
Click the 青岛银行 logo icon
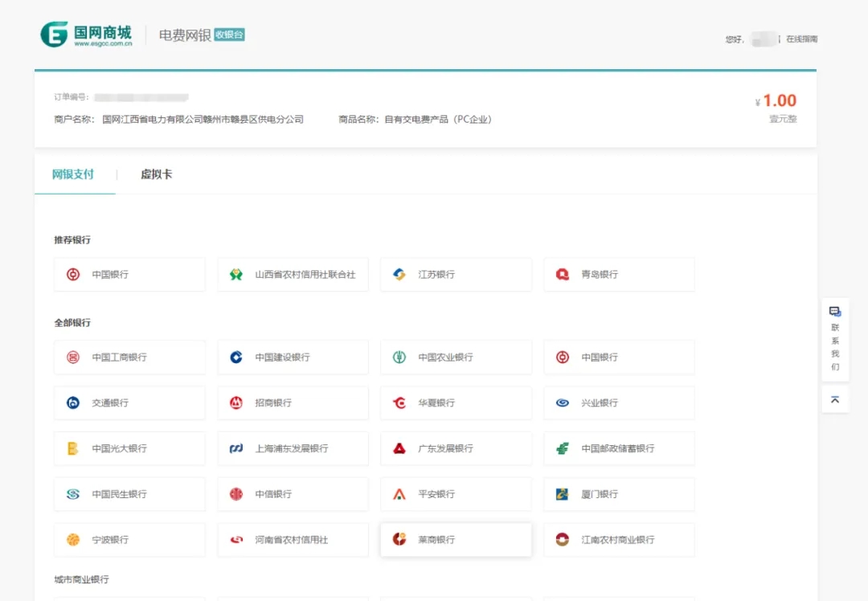tap(563, 275)
